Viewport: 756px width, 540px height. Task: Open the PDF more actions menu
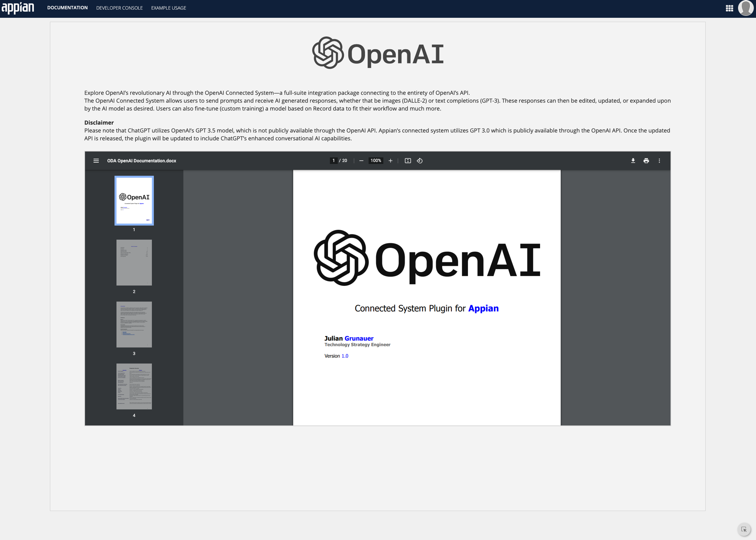(659, 161)
